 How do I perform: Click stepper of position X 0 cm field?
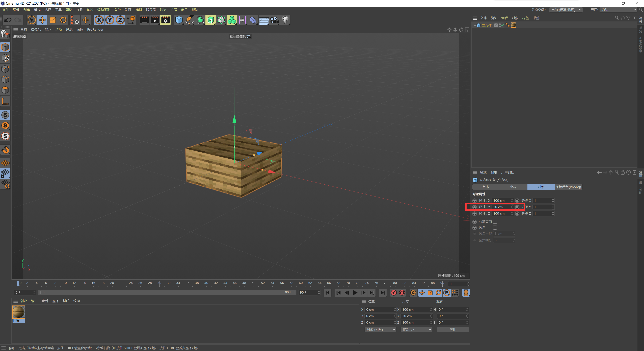pyautogui.click(x=395, y=310)
